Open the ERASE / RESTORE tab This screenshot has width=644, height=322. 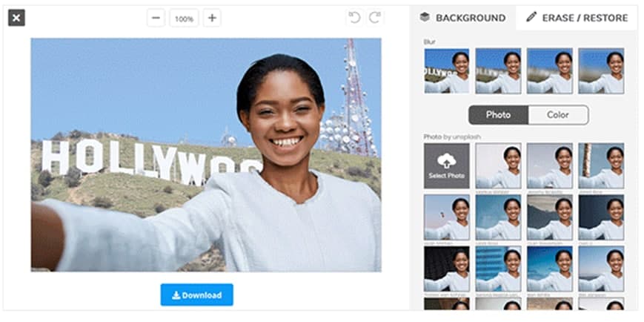click(577, 18)
